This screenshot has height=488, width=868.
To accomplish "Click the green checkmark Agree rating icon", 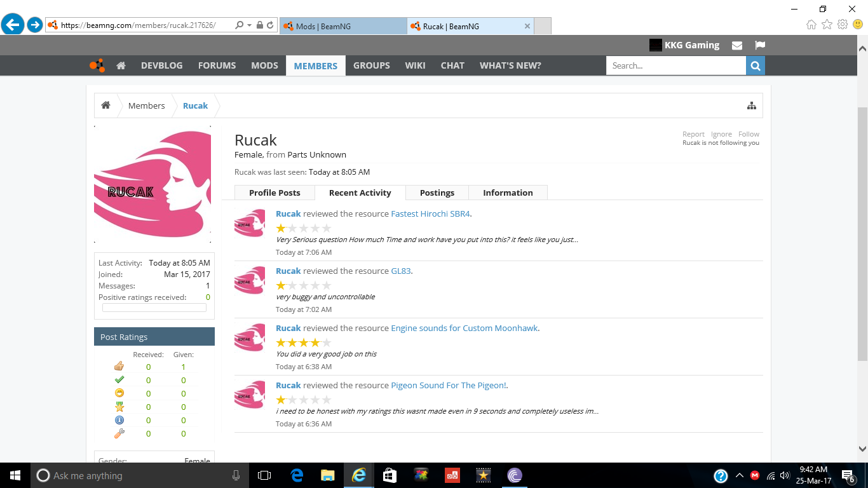I will [x=119, y=380].
